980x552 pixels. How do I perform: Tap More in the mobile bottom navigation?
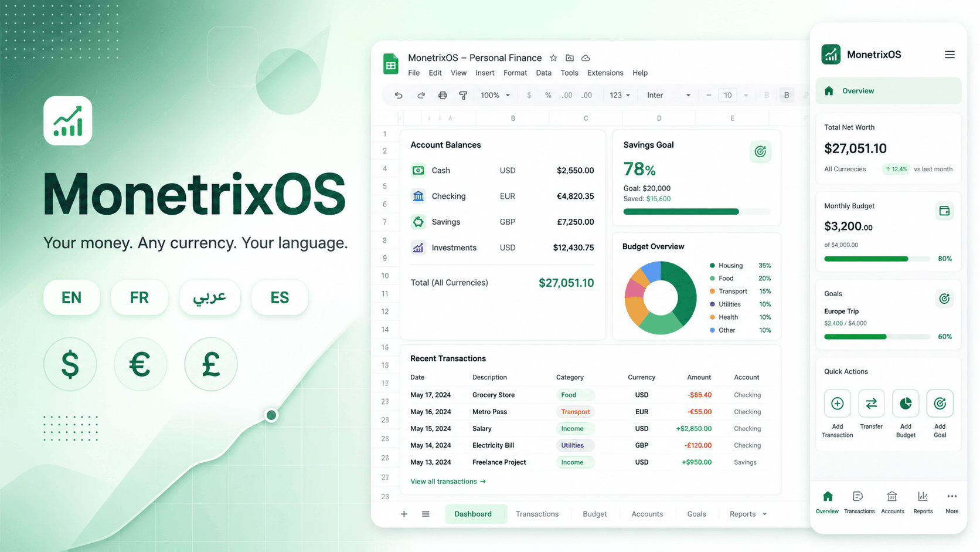tap(952, 502)
